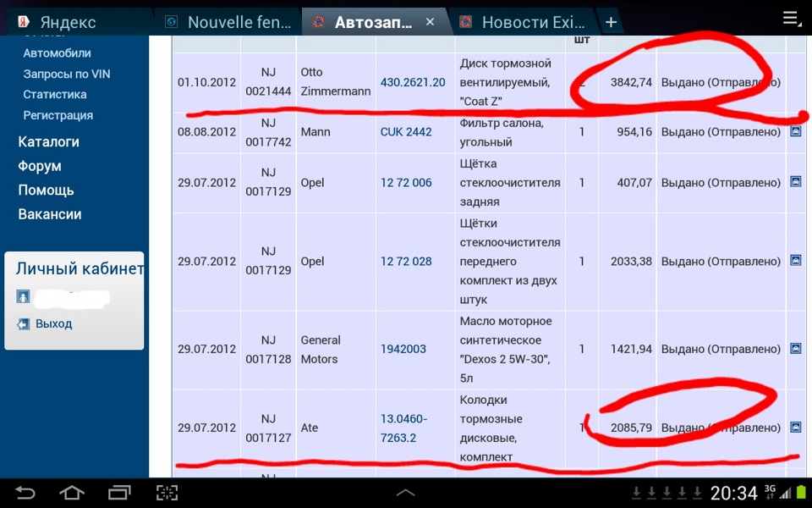Viewport: 812px width, 508px height.
Task: Click the details icon in 1942003 row
Action: tap(796, 348)
